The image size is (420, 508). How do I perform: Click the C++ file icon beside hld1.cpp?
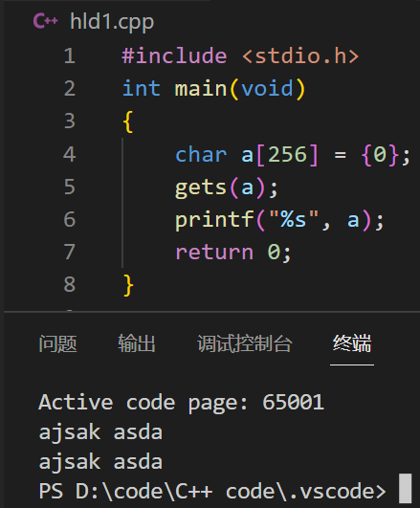(45, 21)
